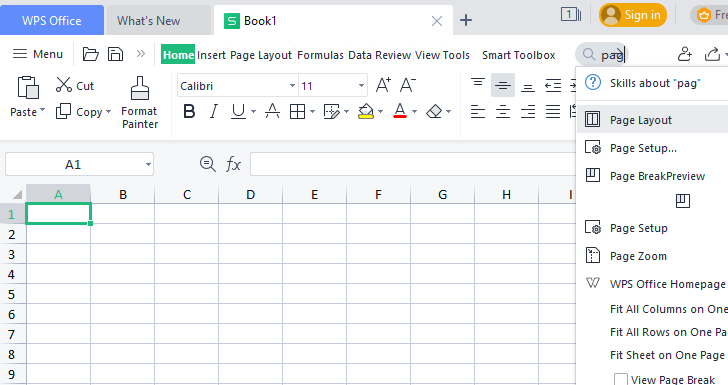Toggle Italic formatting
Screen dimensions: 728x385
tap(214, 111)
